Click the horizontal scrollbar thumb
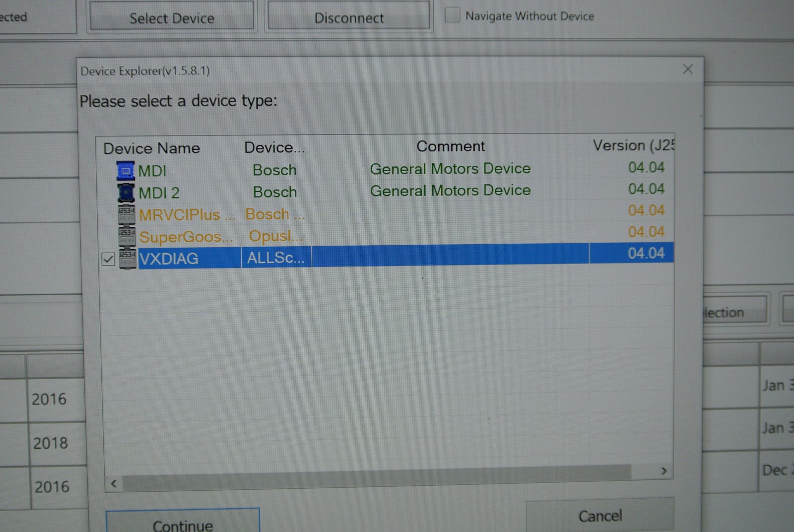This screenshot has width=794, height=532. tap(377, 477)
